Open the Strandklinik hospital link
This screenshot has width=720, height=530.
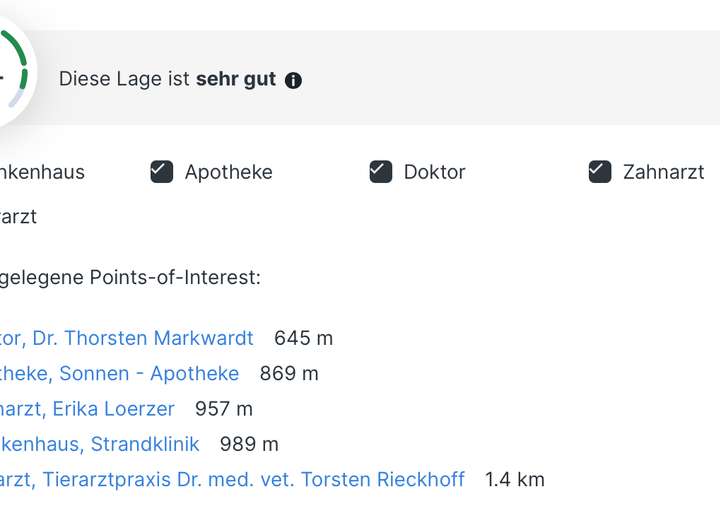pyautogui.click(x=99, y=444)
